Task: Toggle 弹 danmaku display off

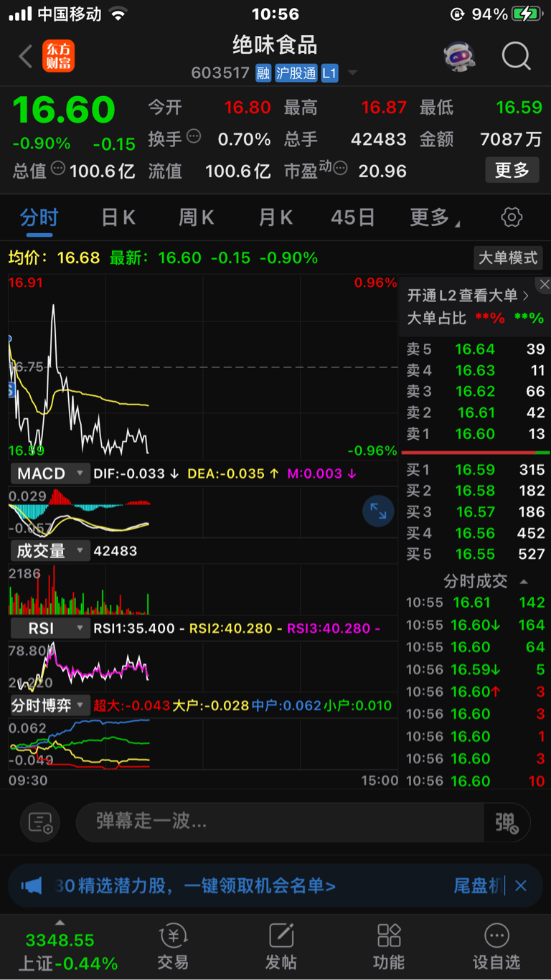Action: (x=507, y=822)
